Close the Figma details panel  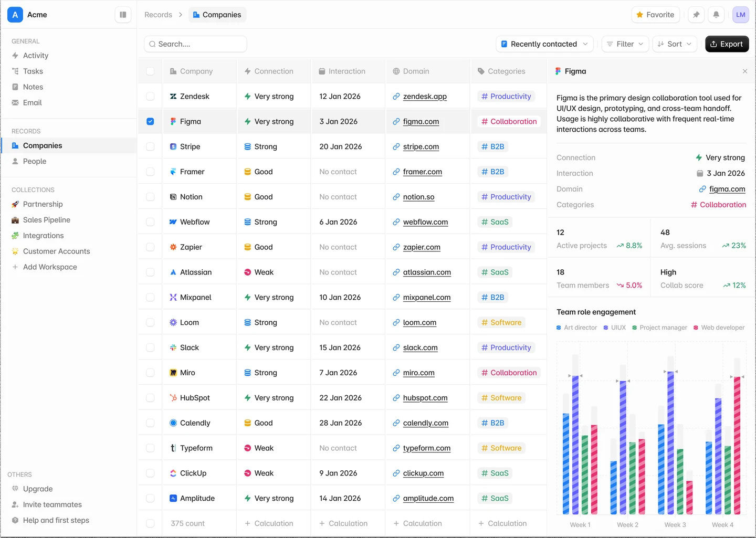point(745,71)
